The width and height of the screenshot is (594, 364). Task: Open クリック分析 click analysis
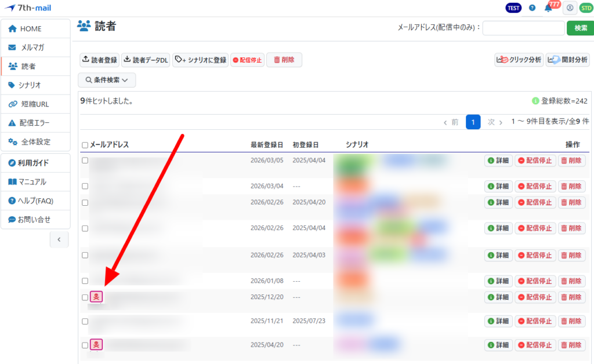click(x=519, y=60)
